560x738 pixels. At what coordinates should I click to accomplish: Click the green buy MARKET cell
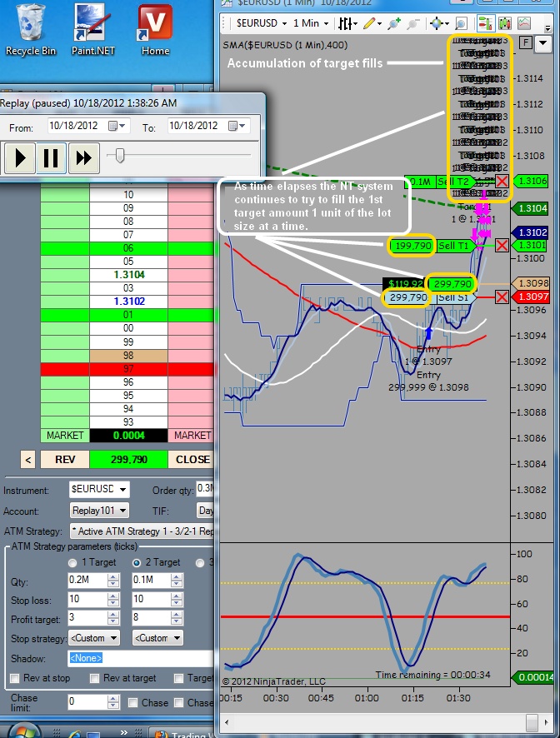click(65, 436)
